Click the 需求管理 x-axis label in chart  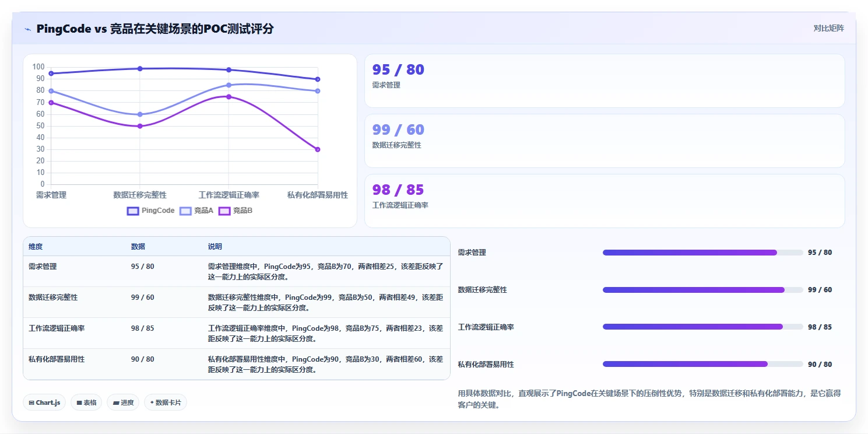point(51,195)
